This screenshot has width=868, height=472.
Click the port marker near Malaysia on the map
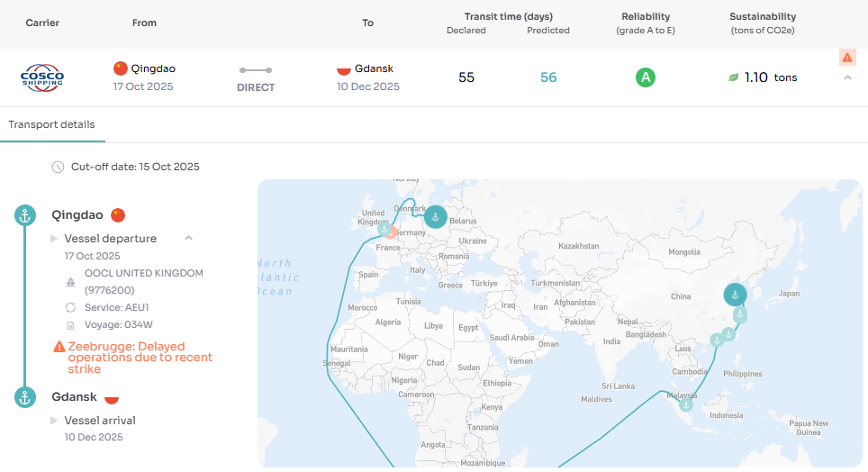click(685, 404)
